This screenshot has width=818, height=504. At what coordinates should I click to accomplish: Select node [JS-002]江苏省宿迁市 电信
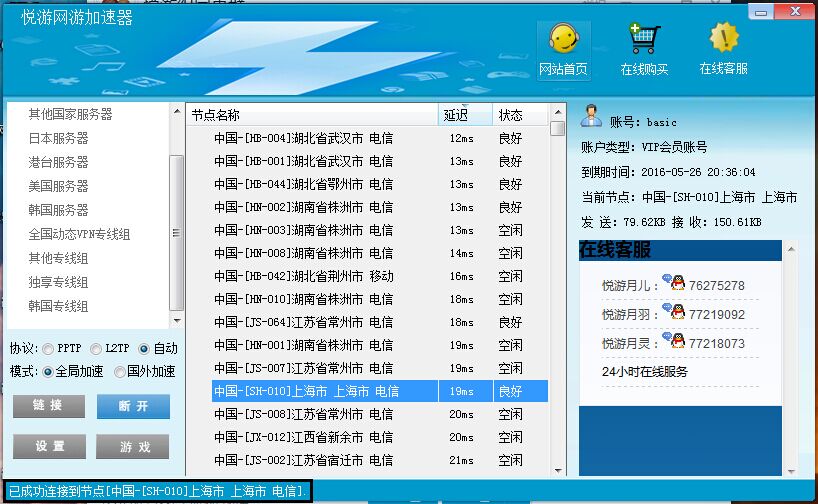[x=304, y=460]
